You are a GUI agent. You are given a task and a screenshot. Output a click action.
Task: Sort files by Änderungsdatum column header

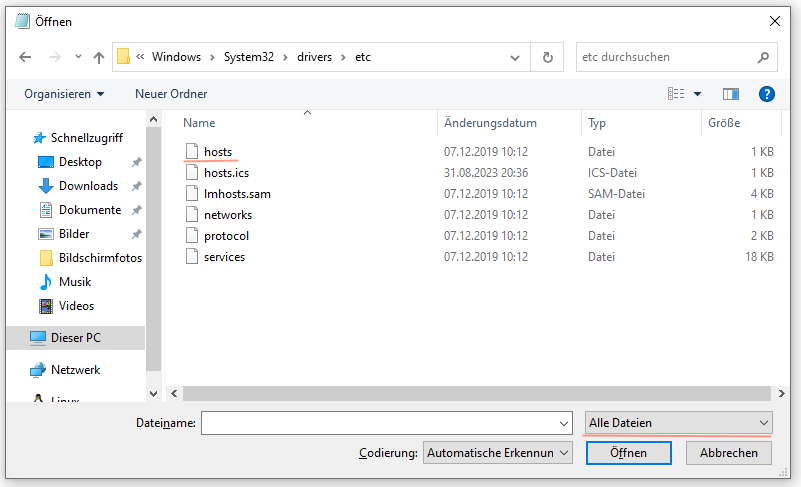point(490,123)
